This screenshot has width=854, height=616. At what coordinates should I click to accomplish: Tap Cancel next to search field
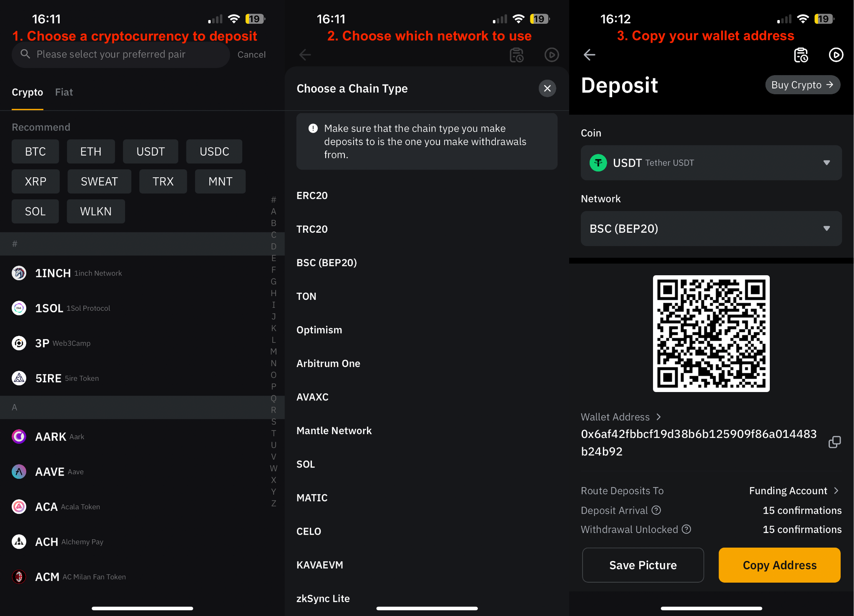pyautogui.click(x=251, y=55)
